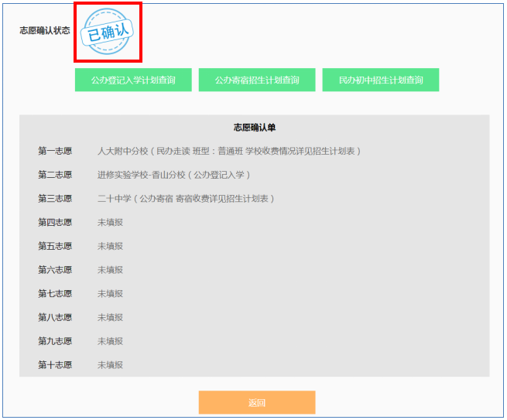The width and height of the screenshot is (507, 420).
Task: Click the 志愿确认单 heading
Action: (255, 128)
